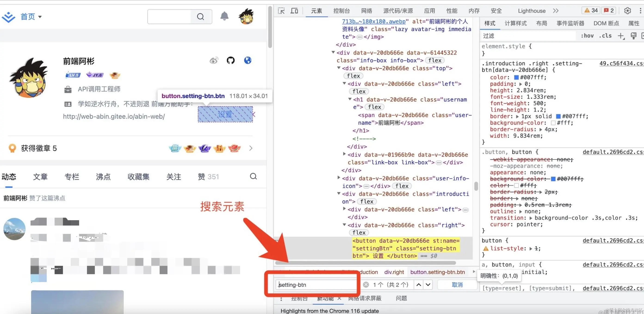The image size is (644, 314).
Task: Open the 文章 profile tab
Action: 40,177
